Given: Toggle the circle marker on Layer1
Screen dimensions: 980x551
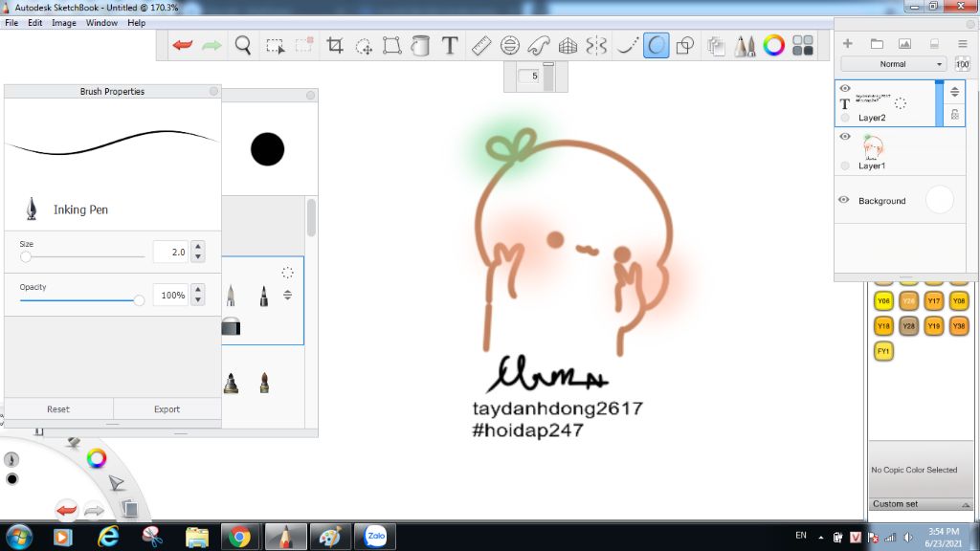Looking at the screenshot, I should click(x=845, y=165).
